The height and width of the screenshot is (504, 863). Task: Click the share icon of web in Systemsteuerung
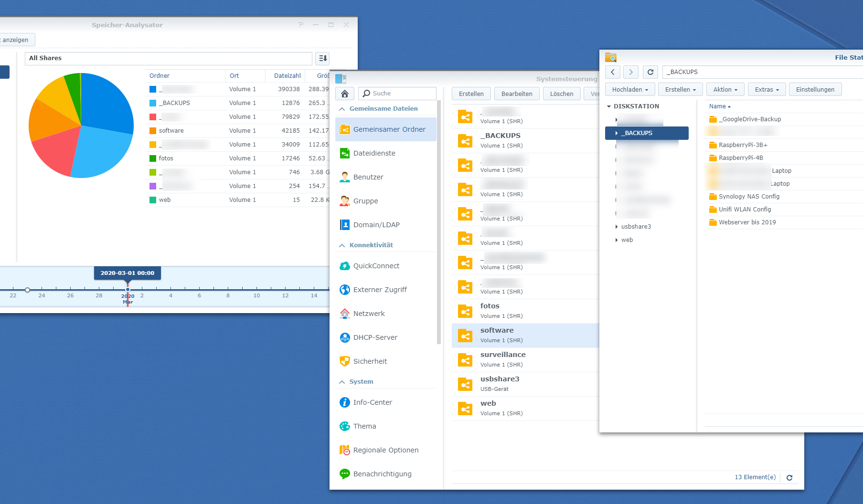[x=465, y=409]
